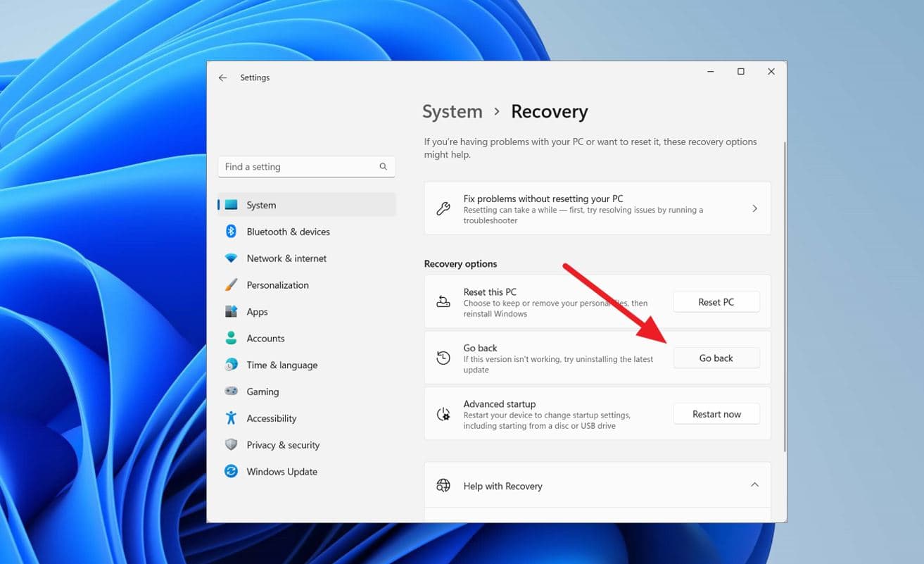Viewport: 924px width, 564px height.
Task: Click the Restart now button
Action: 716,414
